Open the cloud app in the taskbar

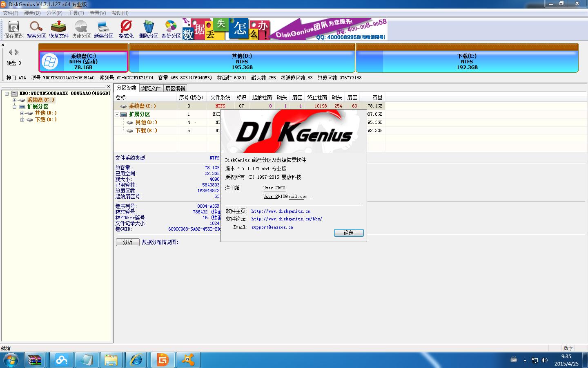[x=62, y=360]
